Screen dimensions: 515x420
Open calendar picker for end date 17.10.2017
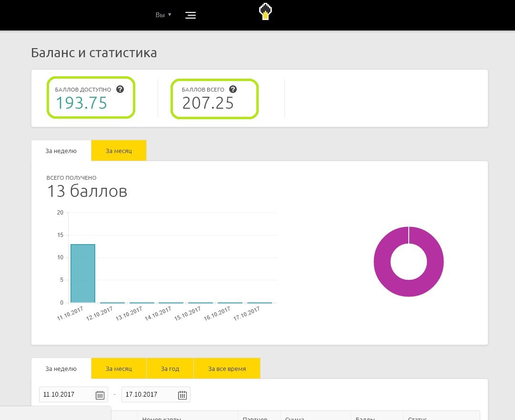coord(182,395)
